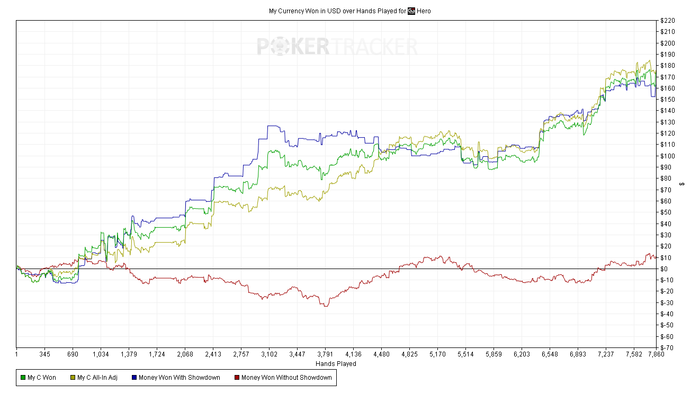Select Money Won With Showdown legend label
The width and height of the screenshot is (700, 393).
[179, 378]
